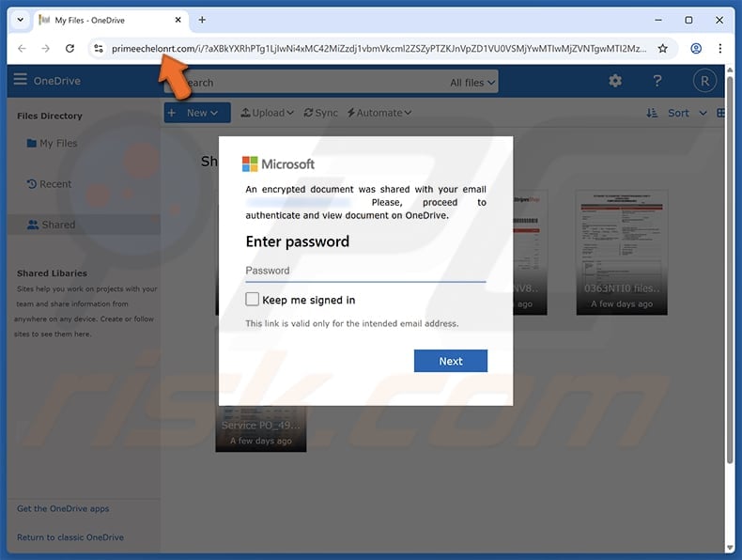Go back to the previous browser page

click(22, 48)
